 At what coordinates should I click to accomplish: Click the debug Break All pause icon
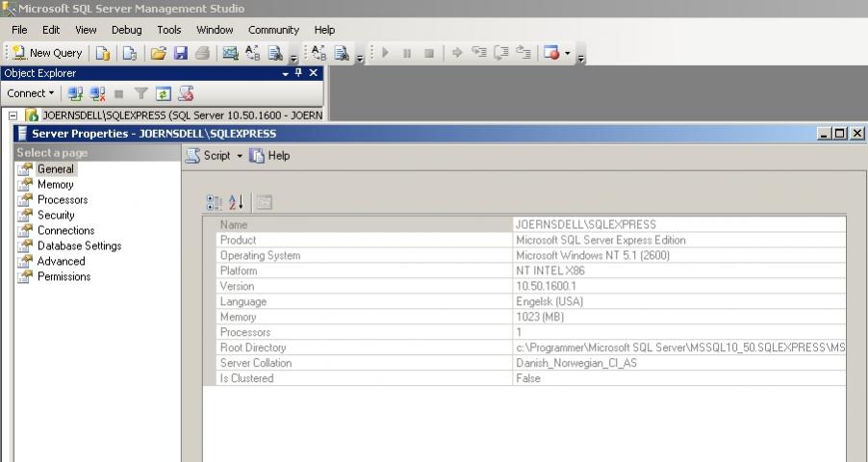coord(407,53)
